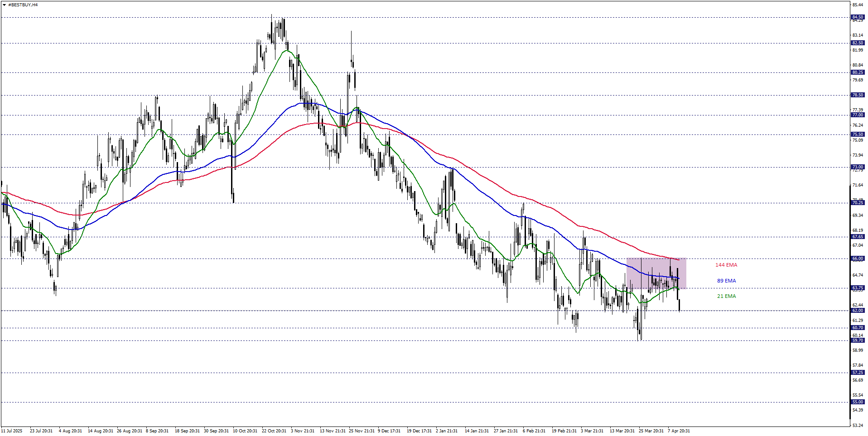Select the 66.00 resistance level tag
The image size is (868, 436).
[857, 259]
